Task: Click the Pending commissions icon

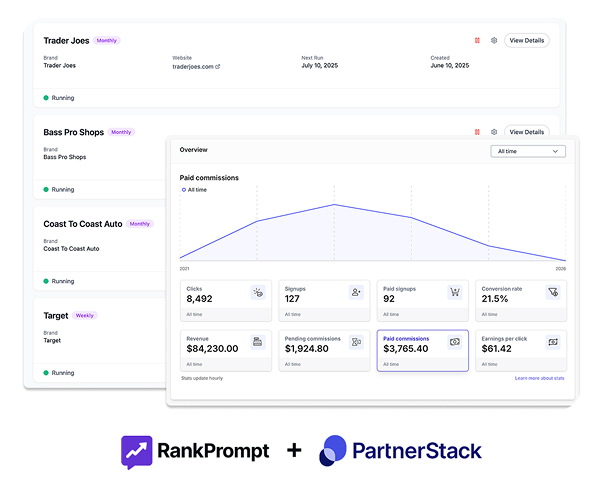Action: 356,342
